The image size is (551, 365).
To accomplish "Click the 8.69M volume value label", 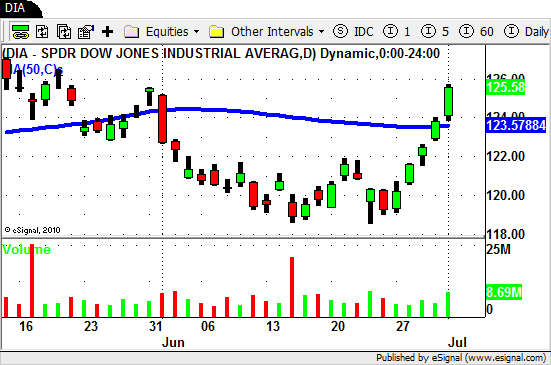I will pyautogui.click(x=504, y=292).
